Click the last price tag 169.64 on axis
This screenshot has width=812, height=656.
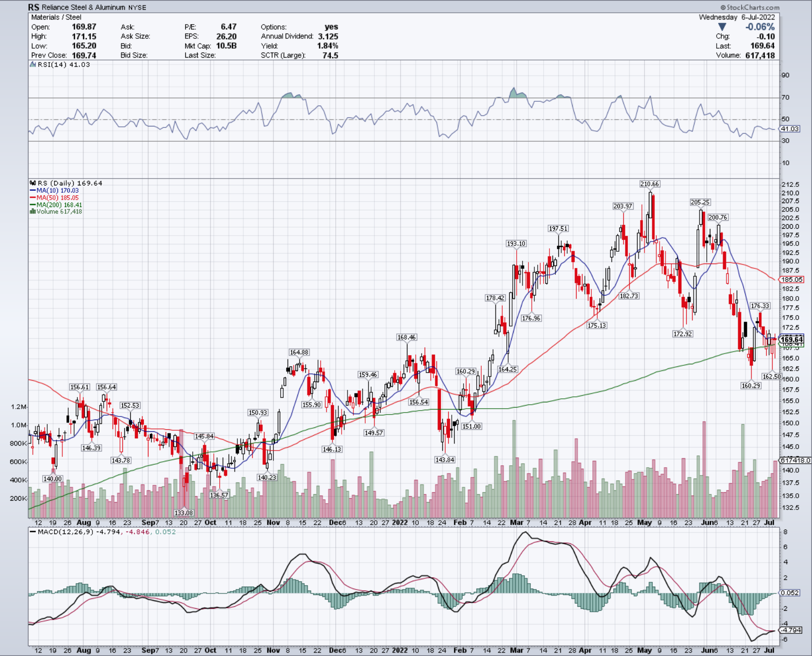pos(792,339)
